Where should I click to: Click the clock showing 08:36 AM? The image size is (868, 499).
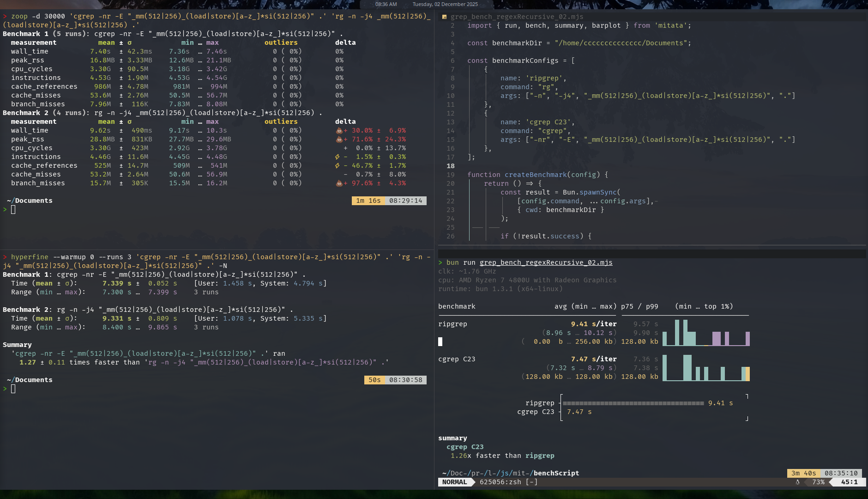click(x=386, y=4)
